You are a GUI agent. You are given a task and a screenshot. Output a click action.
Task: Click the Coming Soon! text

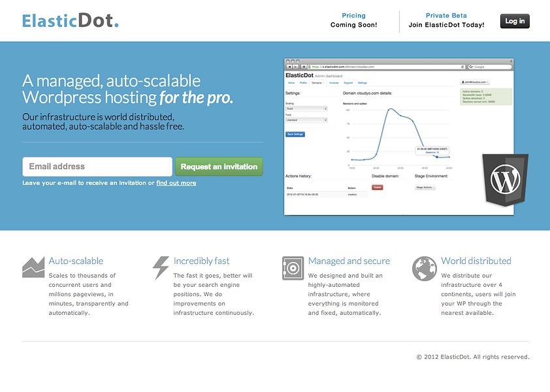[353, 25]
